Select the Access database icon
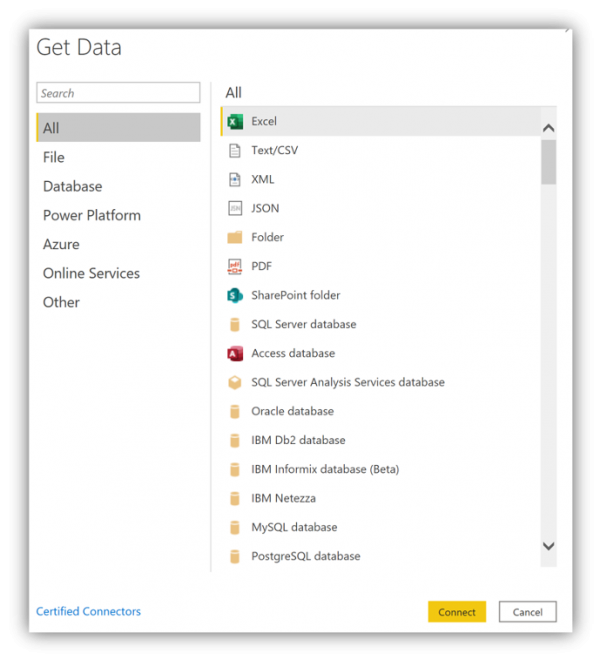The height and width of the screenshot is (660, 600). pyautogui.click(x=235, y=354)
